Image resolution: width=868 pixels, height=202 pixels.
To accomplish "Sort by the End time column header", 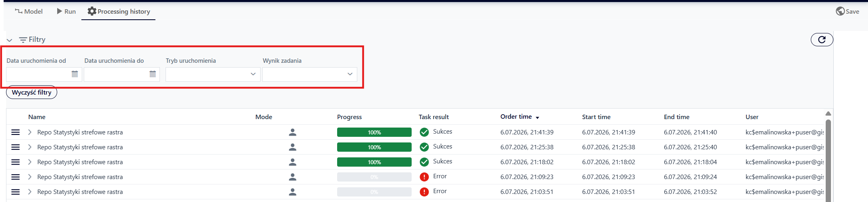I will pos(677,117).
